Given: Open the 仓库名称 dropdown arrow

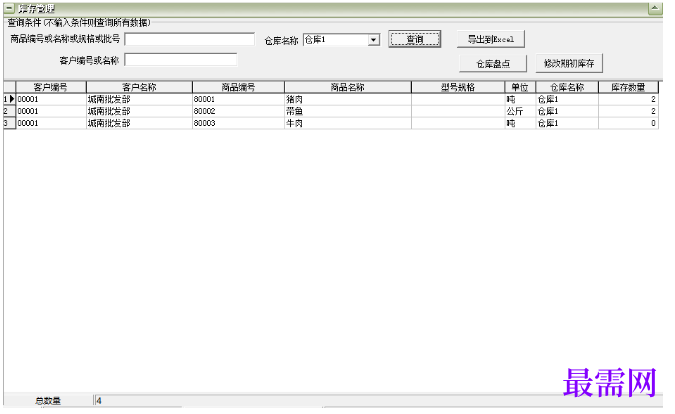Looking at the screenshot, I should click(374, 40).
